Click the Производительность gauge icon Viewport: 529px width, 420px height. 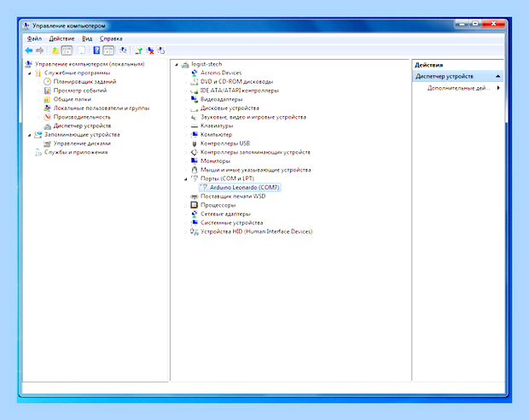[47, 117]
